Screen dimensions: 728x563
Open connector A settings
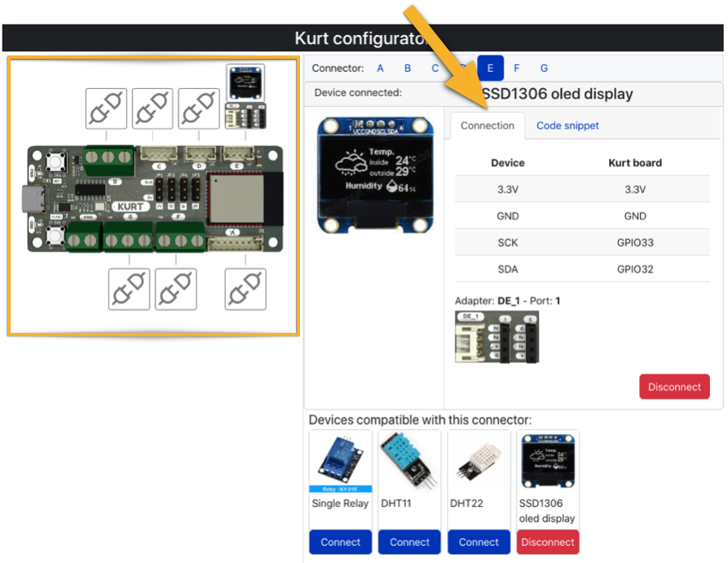(x=380, y=69)
